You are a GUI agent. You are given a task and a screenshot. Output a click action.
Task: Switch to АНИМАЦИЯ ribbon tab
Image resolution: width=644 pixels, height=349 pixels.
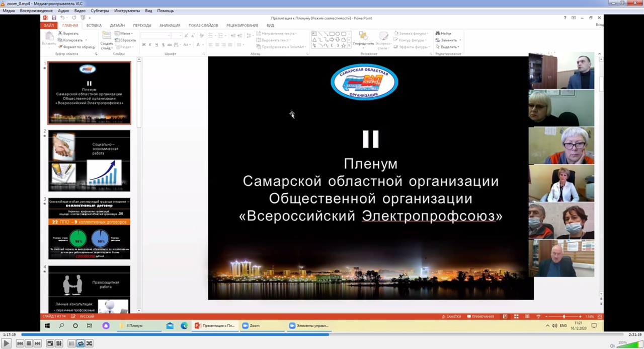tap(170, 25)
